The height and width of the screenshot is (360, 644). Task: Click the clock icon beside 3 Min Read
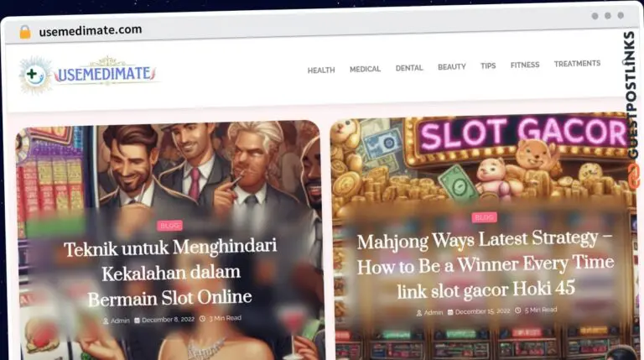(202, 319)
